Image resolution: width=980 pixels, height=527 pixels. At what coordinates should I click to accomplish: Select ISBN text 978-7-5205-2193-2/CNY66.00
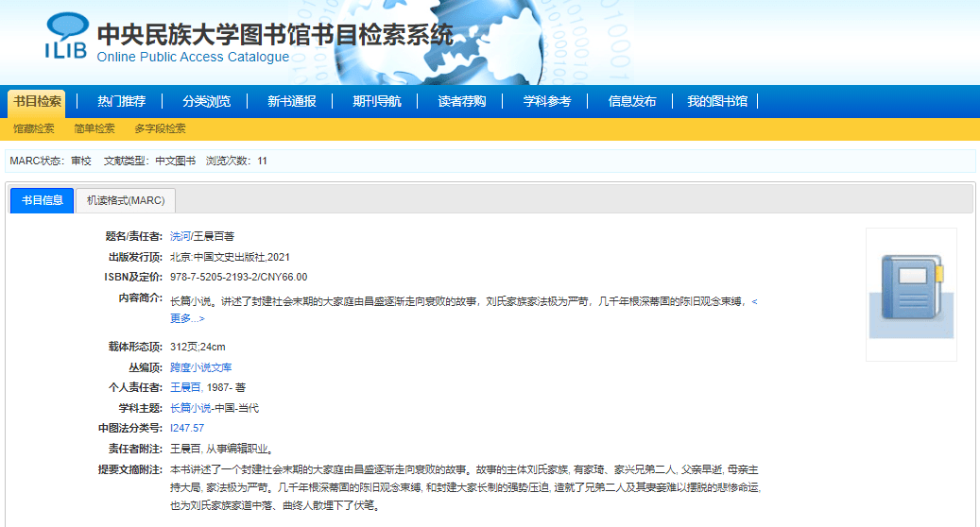[x=239, y=277]
